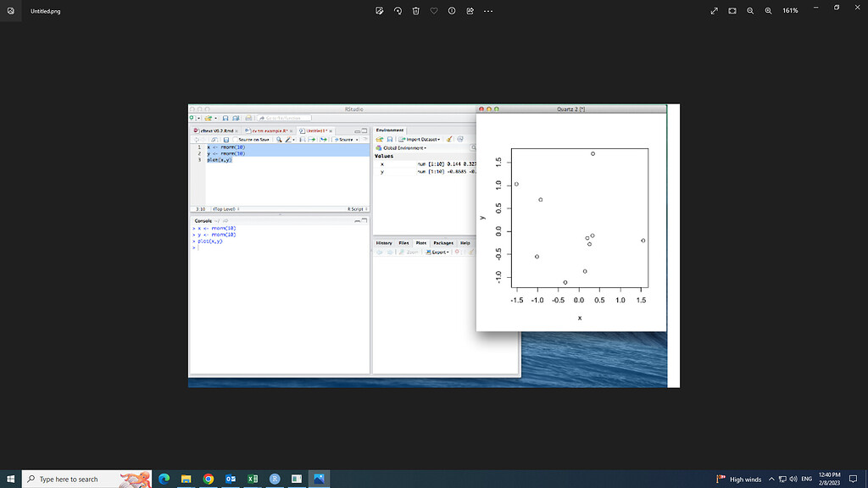Enable the Source on Save checkbox
The image size is (868, 488).
[x=235, y=140]
